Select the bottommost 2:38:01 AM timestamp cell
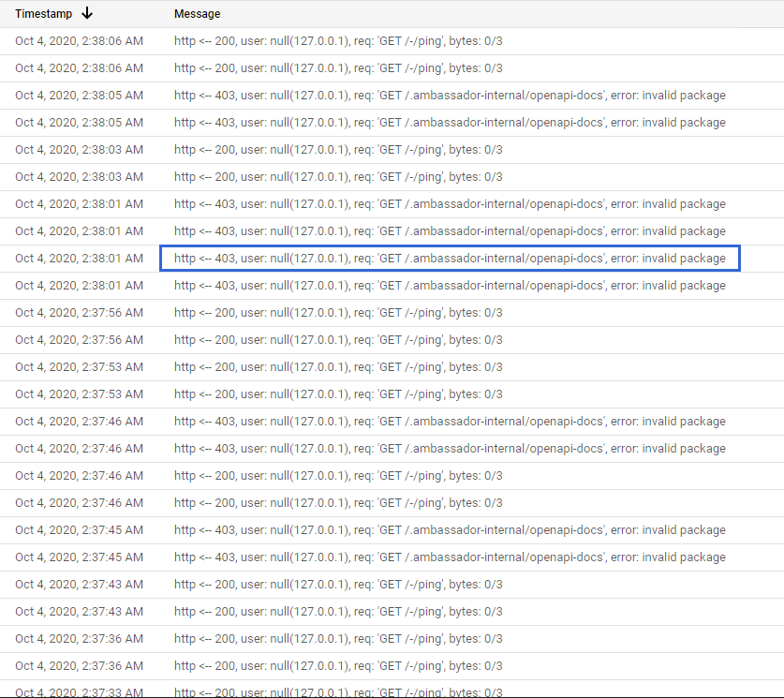784x698 pixels. 79,286
